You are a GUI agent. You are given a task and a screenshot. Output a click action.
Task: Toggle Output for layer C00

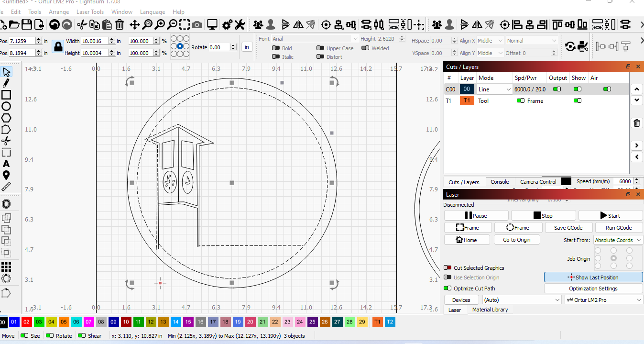pyautogui.click(x=557, y=89)
